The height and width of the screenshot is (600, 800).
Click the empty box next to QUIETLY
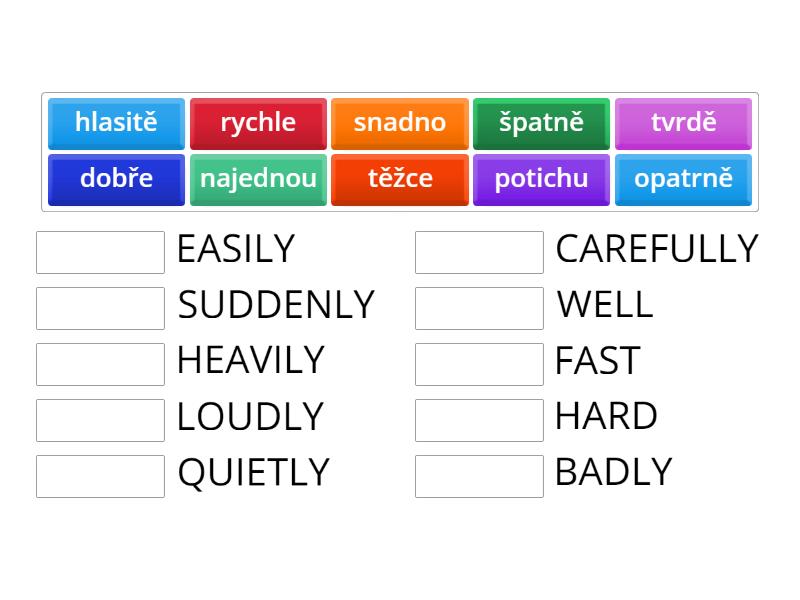pyautogui.click(x=100, y=476)
